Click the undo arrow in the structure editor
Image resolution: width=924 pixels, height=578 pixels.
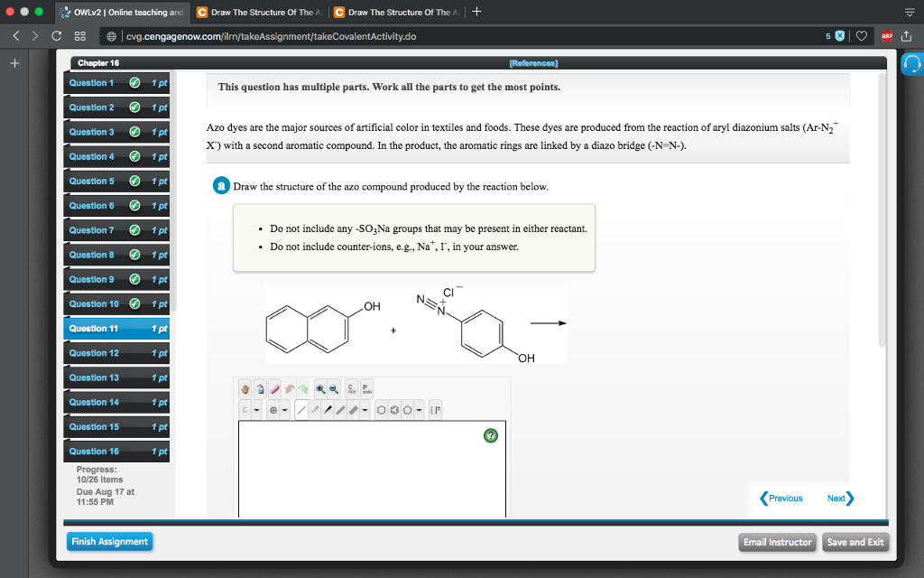click(x=291, y=387)
